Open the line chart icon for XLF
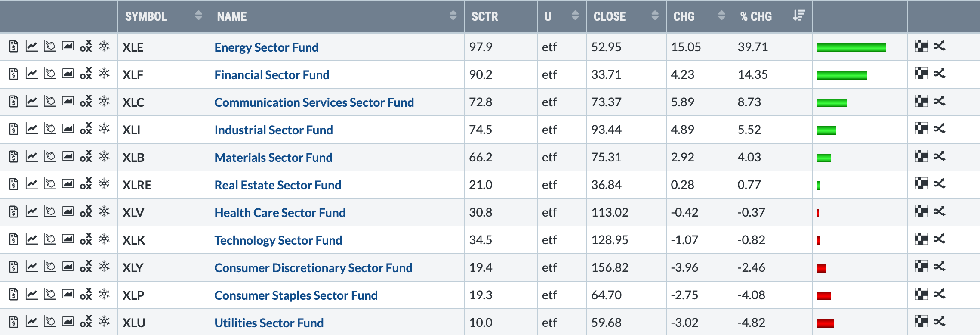 [31, 74]
